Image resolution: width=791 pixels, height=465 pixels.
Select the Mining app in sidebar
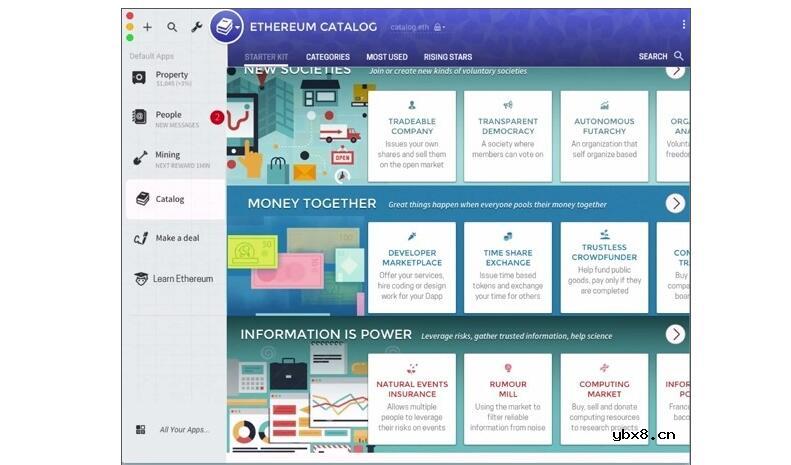tap(167, 158)
